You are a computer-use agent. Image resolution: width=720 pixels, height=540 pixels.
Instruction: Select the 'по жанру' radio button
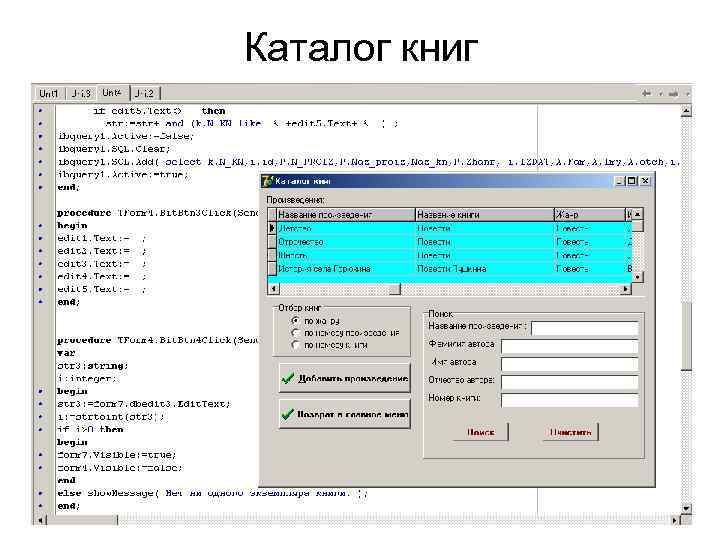(296, 321)
